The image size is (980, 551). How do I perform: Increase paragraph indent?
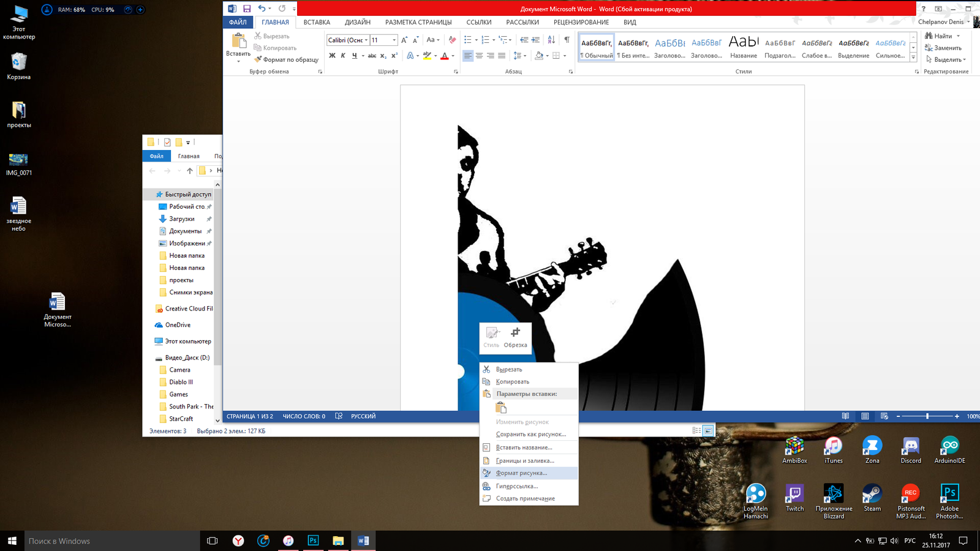pos(535,40)
